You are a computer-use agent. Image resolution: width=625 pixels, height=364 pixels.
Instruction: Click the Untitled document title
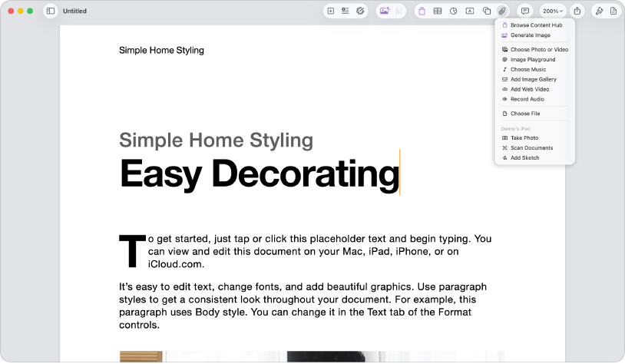74,12
